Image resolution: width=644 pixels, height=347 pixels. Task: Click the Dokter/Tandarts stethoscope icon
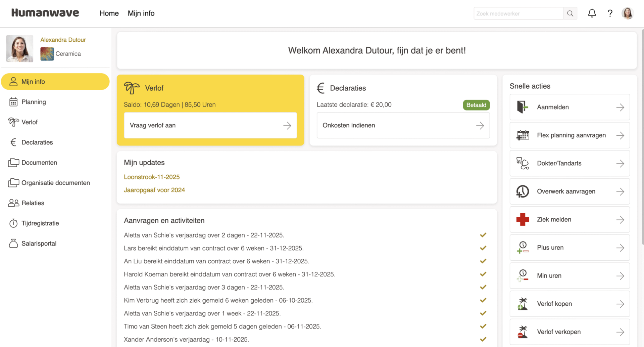(x=523, y=163)
